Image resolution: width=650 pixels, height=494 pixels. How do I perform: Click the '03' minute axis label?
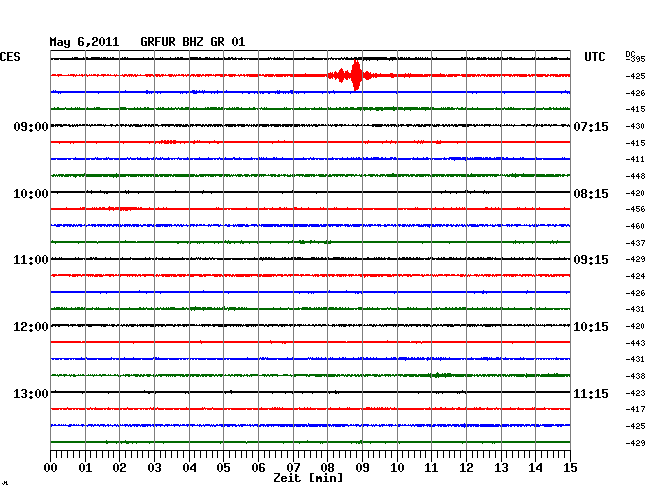pyautogui.click(x=154, y=467)
